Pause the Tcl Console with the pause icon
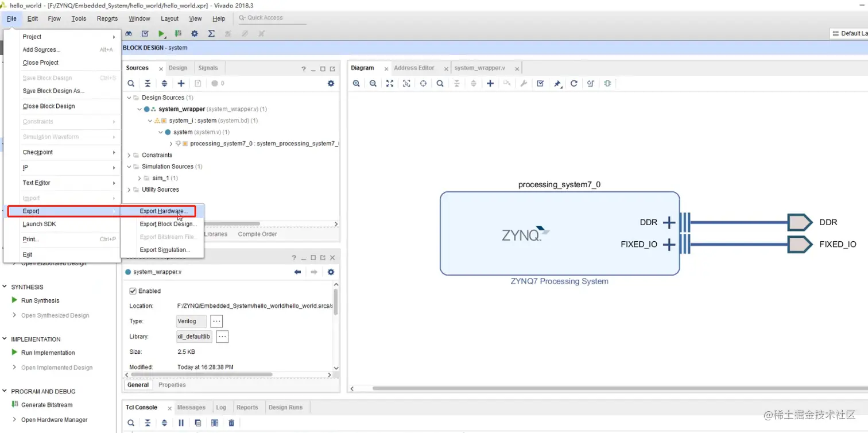 (181, 423)
